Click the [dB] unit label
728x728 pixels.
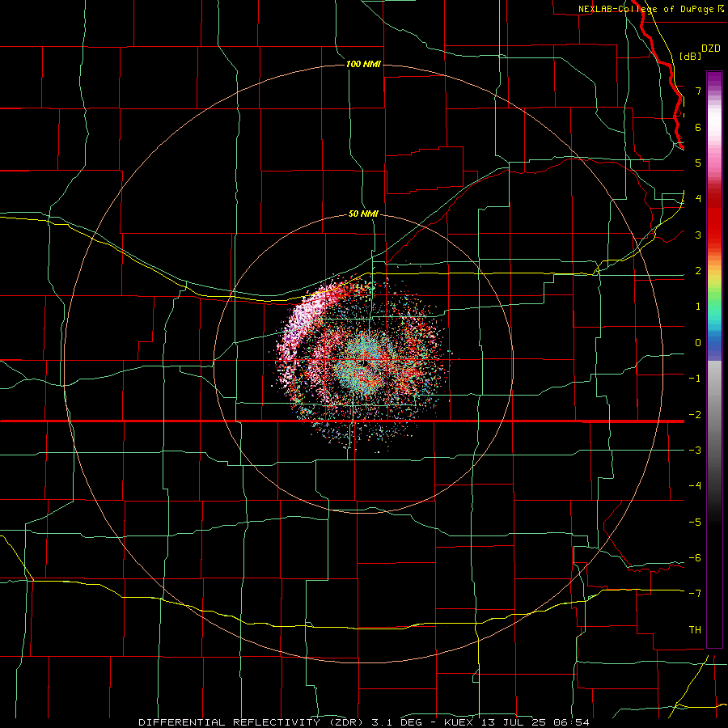point(691,56)
